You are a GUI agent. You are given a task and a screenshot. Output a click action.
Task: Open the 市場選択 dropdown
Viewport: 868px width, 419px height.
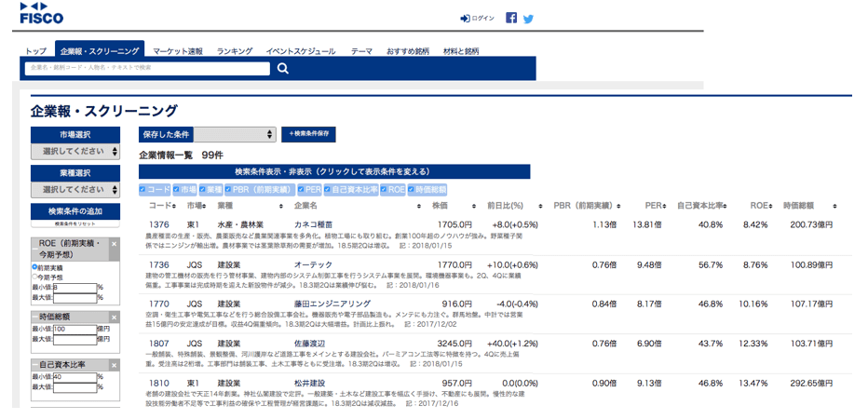tap(75, 152)
